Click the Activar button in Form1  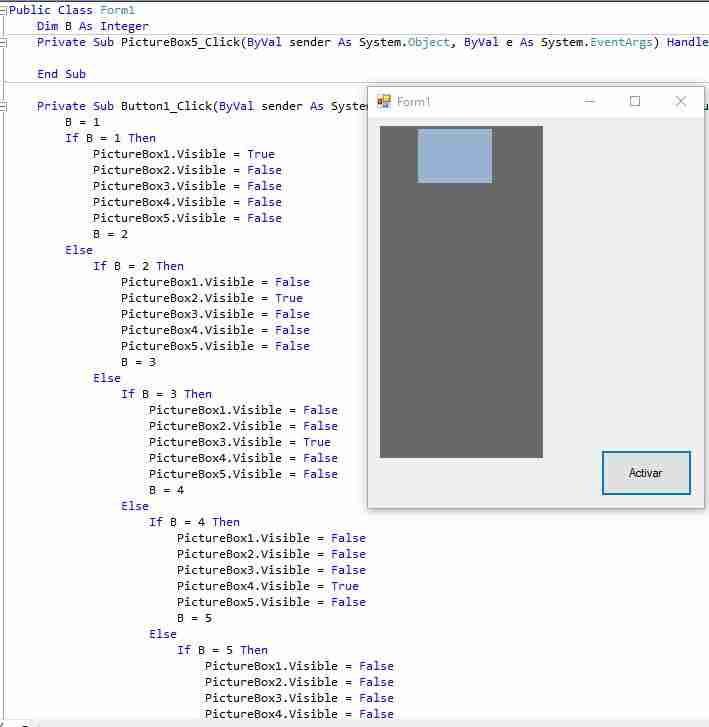[x=646, y=472]
